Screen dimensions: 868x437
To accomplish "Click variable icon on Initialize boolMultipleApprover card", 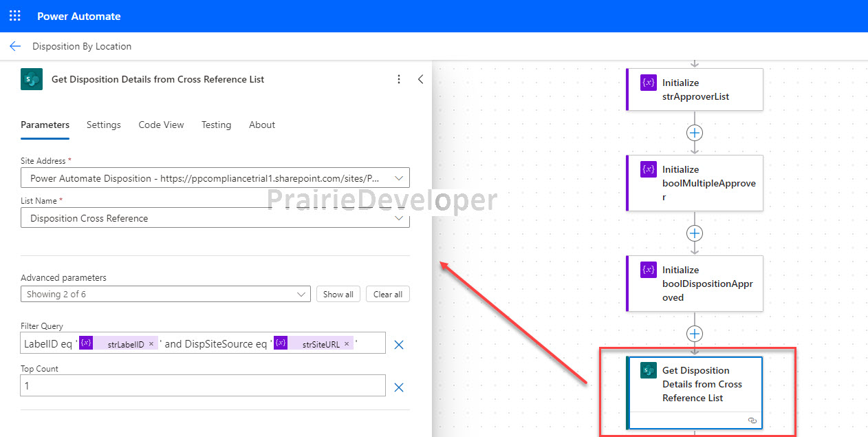I will 648,169.
